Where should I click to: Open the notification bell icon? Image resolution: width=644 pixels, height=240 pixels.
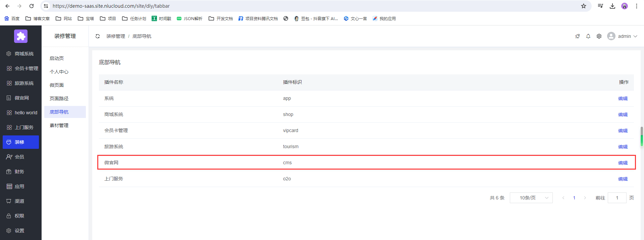588,36
